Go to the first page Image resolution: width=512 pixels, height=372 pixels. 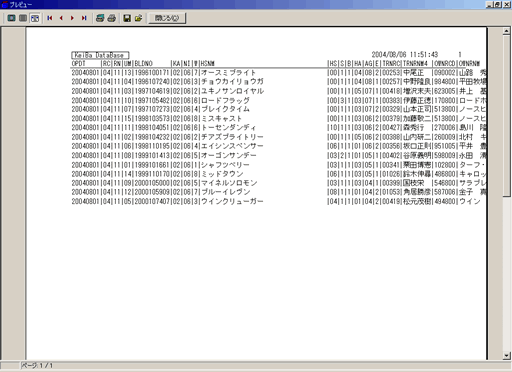click(x=50, y=18)
